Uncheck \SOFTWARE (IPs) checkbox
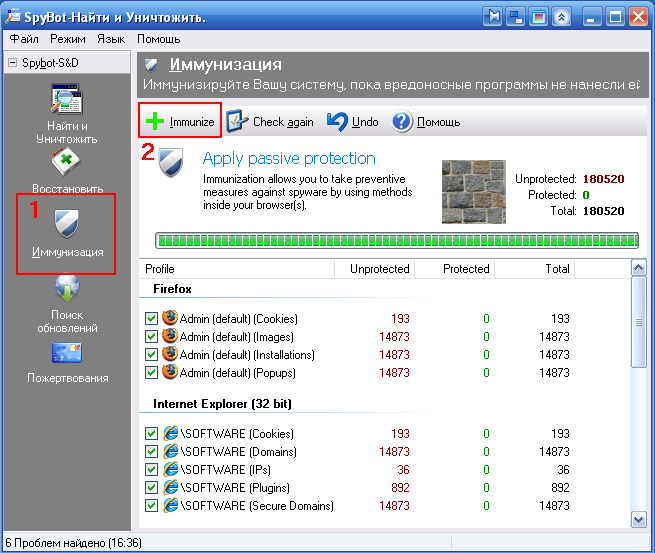Image resolution: width=655 pixels, height=553 pixels. [x=151, y=469]
